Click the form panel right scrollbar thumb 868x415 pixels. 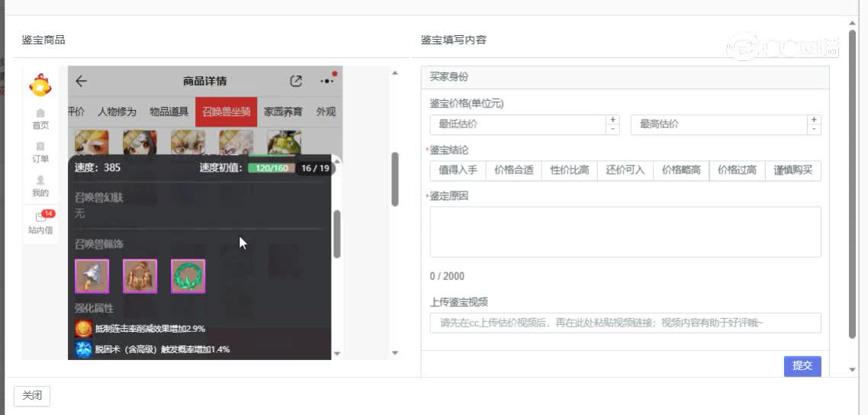853,184
